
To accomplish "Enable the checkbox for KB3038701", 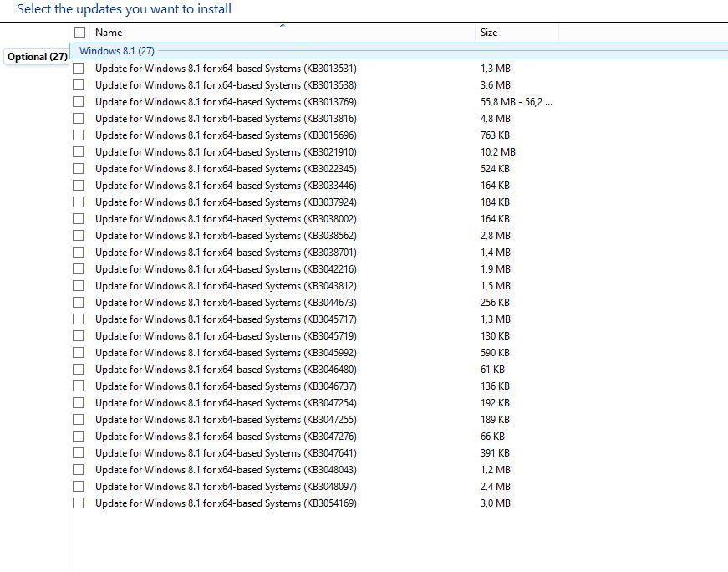I will click(79, 253).
